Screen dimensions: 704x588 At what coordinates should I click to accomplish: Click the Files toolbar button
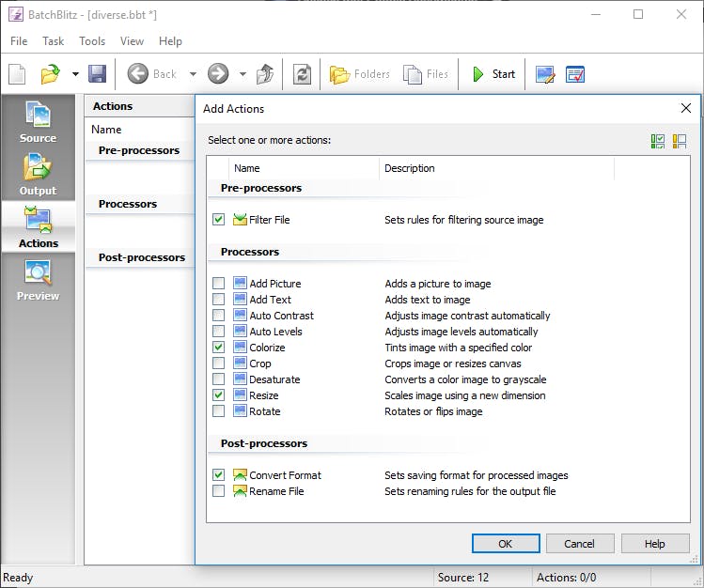click(x=426, y=74)
